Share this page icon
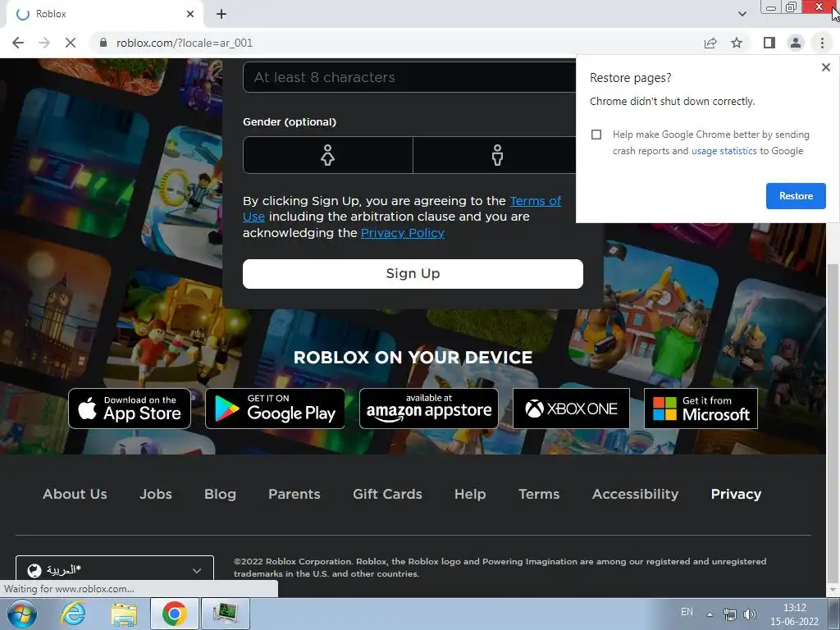Image resolution: width=840 pixels, height=630 pixels. [710, 43]
